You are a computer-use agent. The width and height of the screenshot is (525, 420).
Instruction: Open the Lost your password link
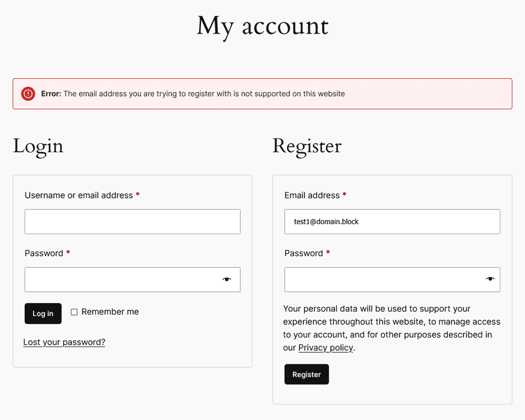point(64,342)
